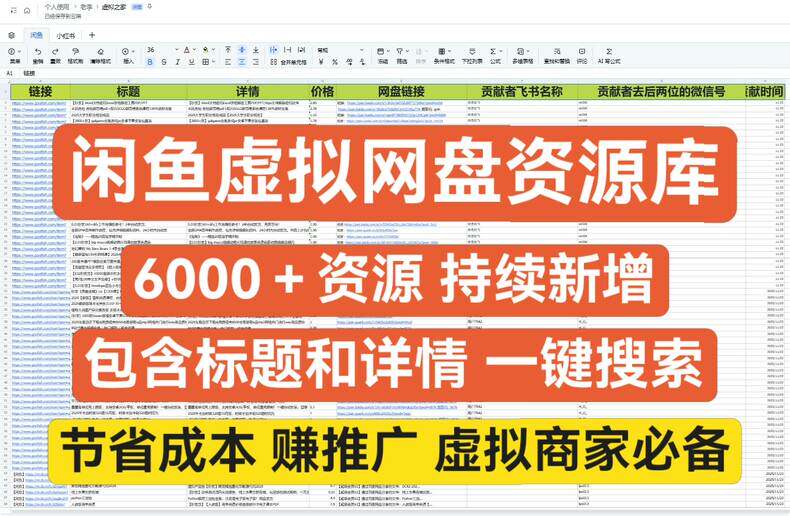Screen dimensions: 790x516
Task: Open the 插入 insert dropdown
Action: pyautogui.click(x=128, y=55)
